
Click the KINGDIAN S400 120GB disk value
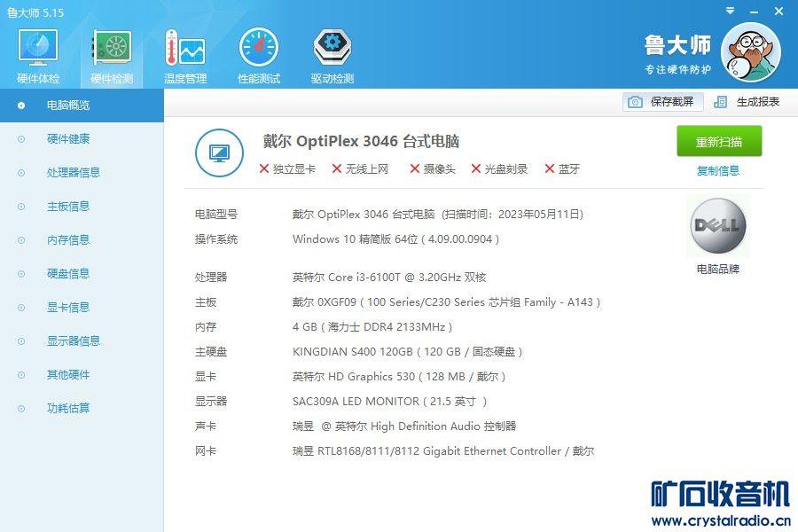[407, 352]
